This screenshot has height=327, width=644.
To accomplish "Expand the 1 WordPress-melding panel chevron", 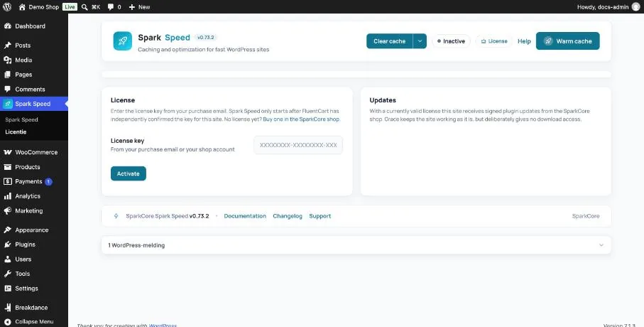I will point(601,245).
